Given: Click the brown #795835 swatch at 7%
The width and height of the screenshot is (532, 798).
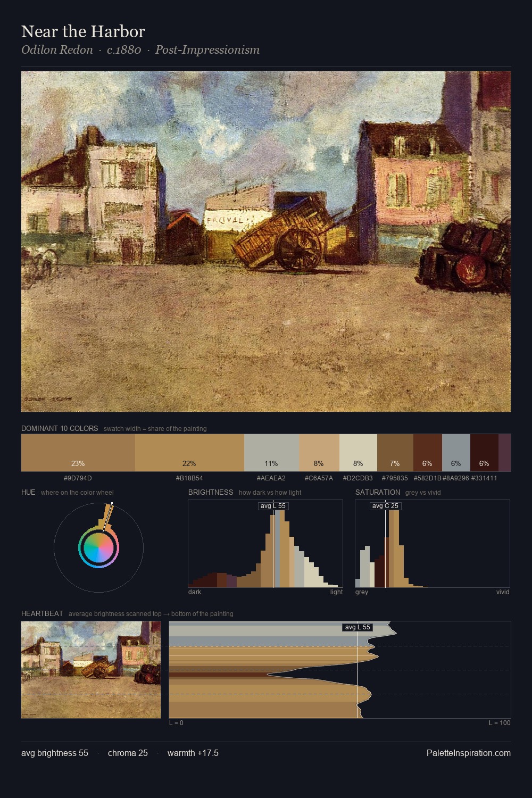Looking at the screenshot, I should point(395,453).
